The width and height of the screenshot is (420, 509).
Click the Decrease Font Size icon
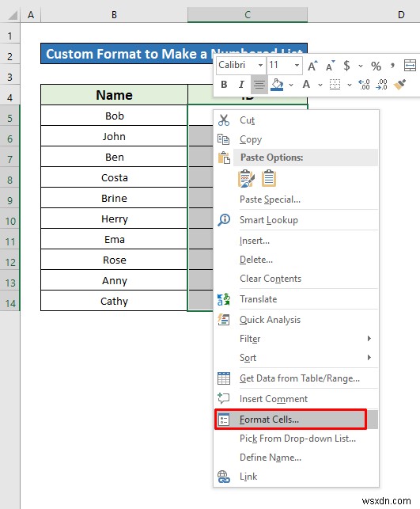coord(330,66)
